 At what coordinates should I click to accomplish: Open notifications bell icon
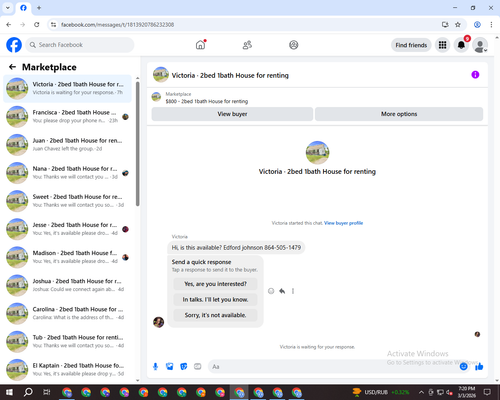pyautogui.click(x=461, y=45)
